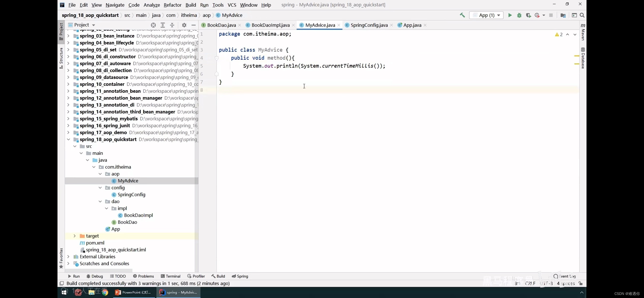The height and width of the screenshot is (298, 644).
Task: Expand the spring_17_aop_demo module
Action: [x=68, y=132]
